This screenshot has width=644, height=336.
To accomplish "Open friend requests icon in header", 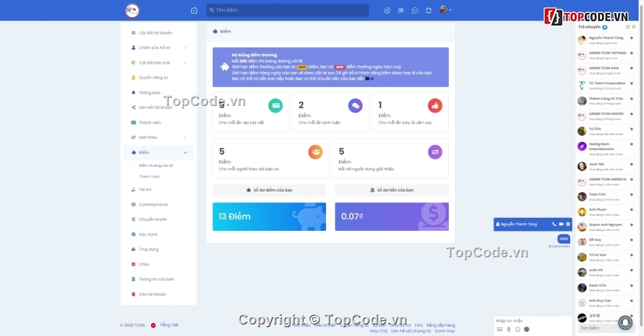I will pyautogui.click(x=401, y=10).
